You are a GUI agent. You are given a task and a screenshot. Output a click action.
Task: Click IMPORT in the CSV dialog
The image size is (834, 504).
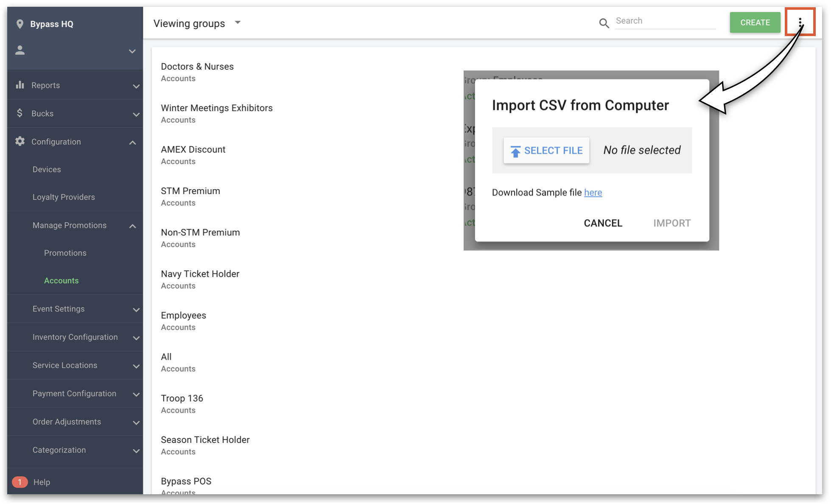(672, 223)
